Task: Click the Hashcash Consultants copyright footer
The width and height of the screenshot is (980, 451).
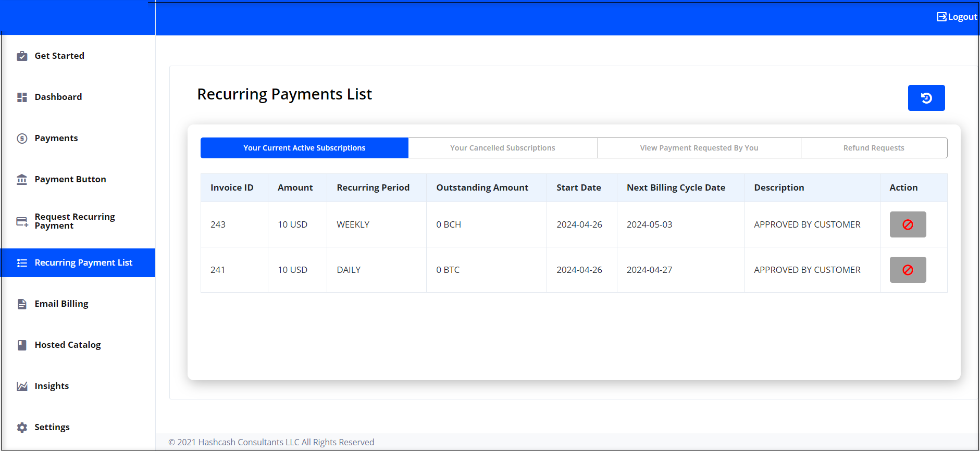Action: tap(271, 442)
